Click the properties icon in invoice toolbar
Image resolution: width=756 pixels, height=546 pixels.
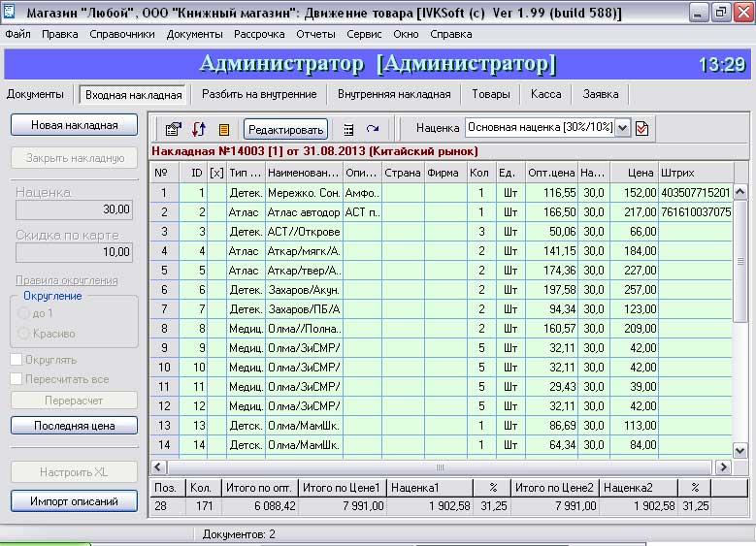173,129
